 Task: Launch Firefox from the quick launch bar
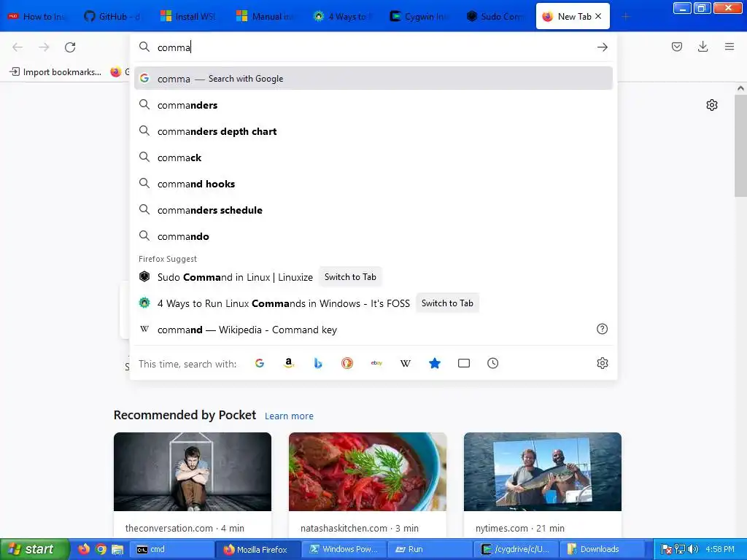(84, 549)
